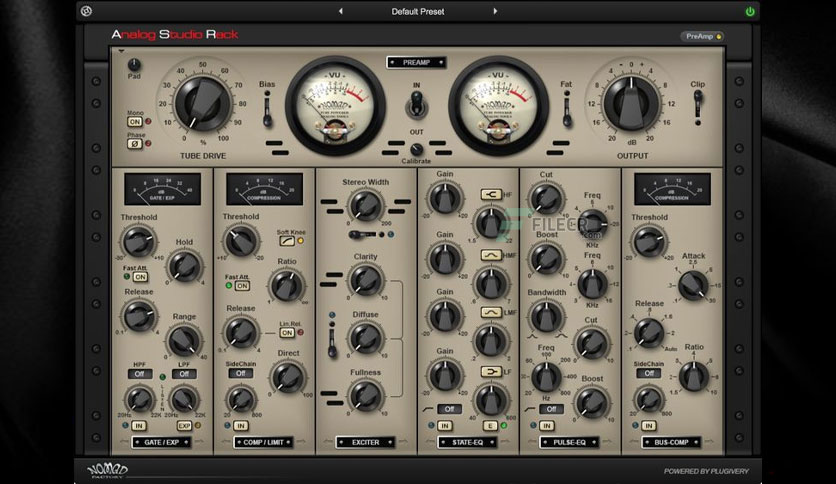The width and height of the screenshot is (836, 484).
Task: Go to the previous preset arrow
Action: (x=341, y=11)
